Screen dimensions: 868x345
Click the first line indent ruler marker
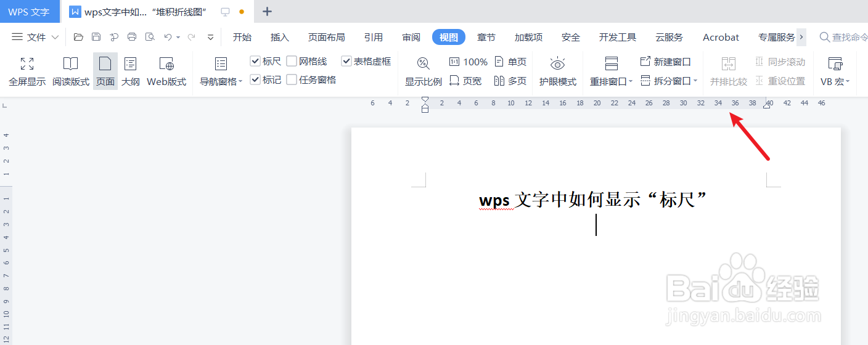point(425,100)
